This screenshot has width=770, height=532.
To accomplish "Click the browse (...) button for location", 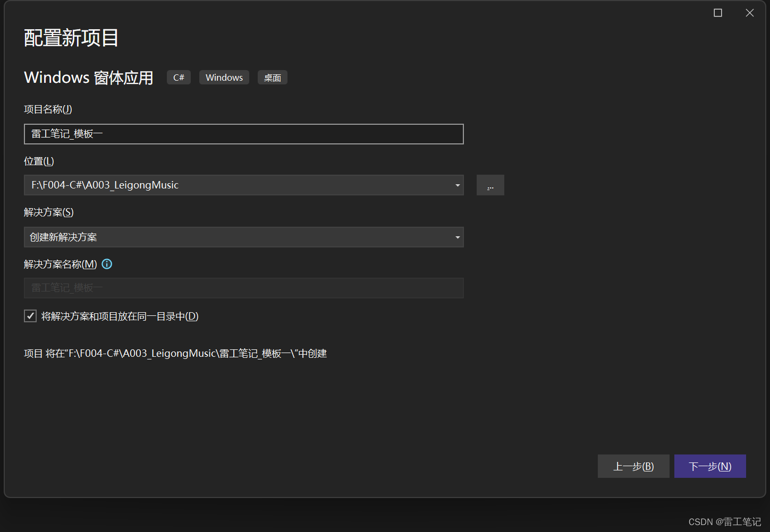I will [x=490, y=185].
